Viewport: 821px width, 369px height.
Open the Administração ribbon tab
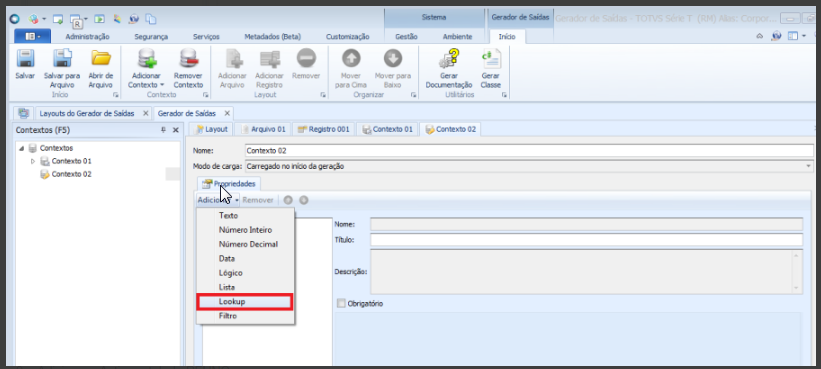(87, 37)
